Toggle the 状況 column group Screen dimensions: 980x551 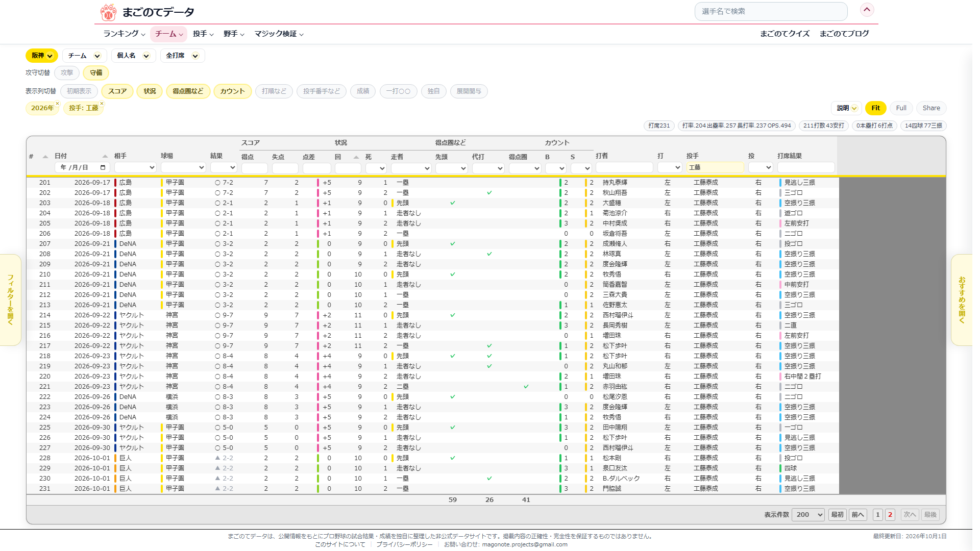[x=150, y=91]
